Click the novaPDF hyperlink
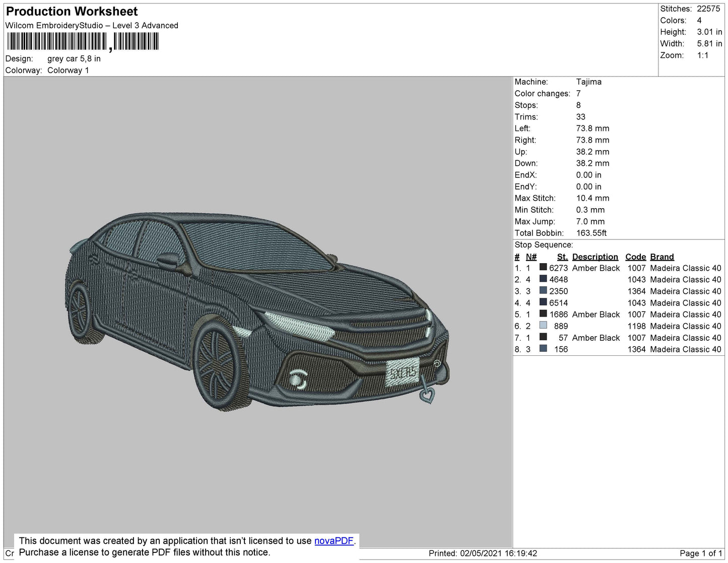This screenshot has height=563, width=728. click(x=334, y=541)
